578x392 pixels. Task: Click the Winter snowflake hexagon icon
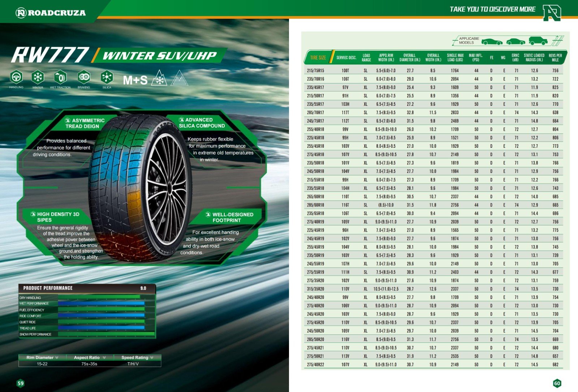[38, 77]
